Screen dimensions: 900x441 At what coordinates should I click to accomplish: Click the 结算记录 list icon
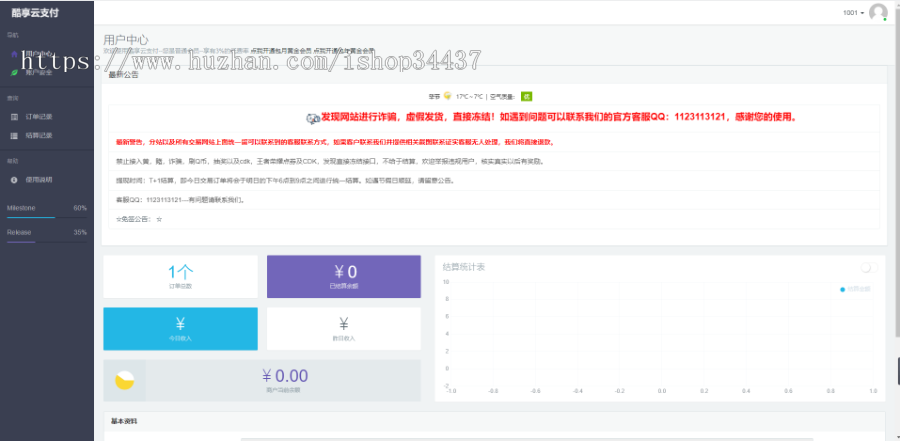14,134
